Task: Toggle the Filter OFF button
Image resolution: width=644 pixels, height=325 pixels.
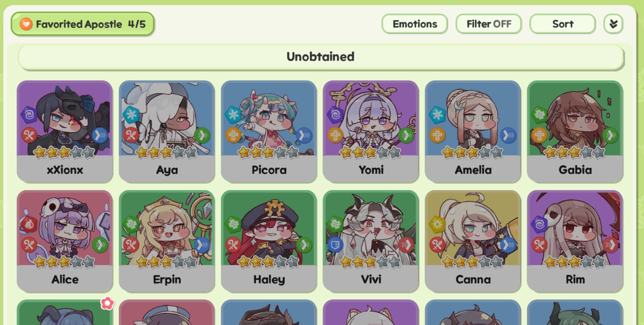Action: point(488,24)
